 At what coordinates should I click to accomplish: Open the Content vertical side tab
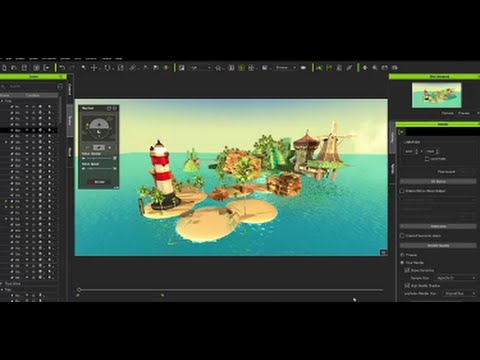click(x=70, y=89)
